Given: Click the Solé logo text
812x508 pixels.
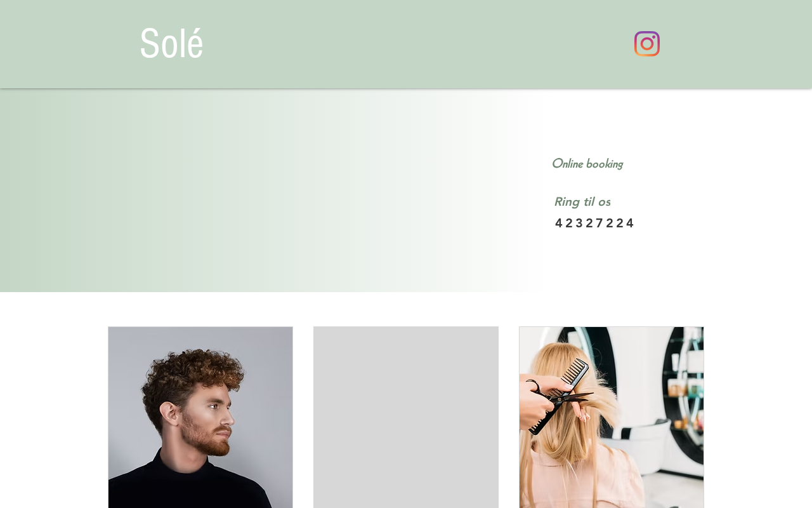Looking at the screenshot, I should (171, 44).
